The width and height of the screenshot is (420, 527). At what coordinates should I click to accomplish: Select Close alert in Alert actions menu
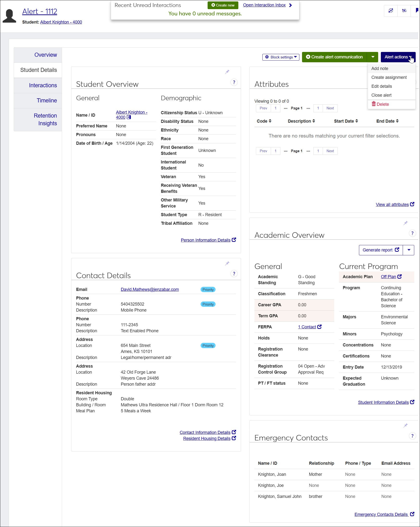coord(391,95)
